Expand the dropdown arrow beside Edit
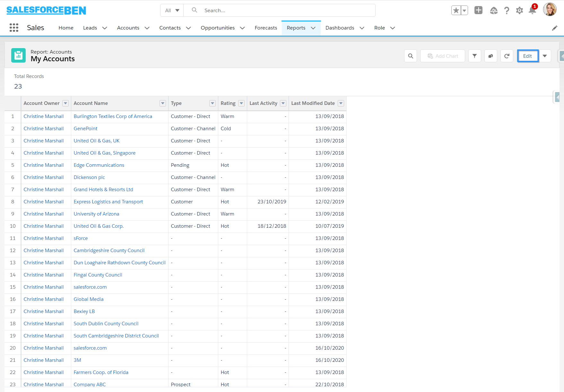 point(545,56)
